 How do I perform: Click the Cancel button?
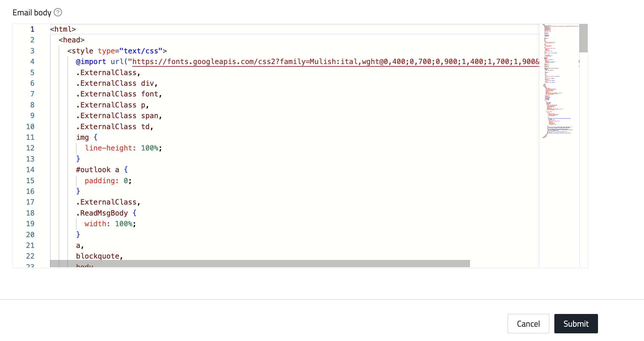[x=528, y=324]
